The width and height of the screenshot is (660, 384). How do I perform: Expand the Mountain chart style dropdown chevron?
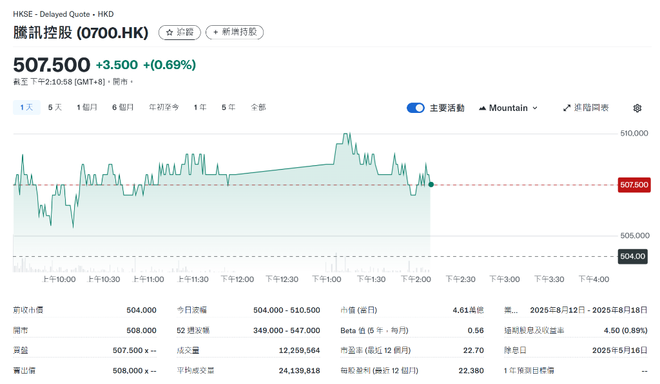point(535,108)
